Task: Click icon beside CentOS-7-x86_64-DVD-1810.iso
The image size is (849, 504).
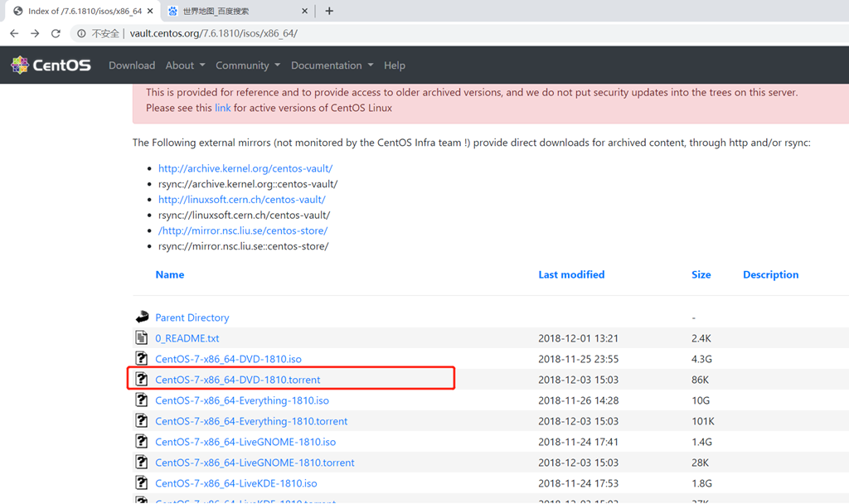Action: coord(141,358)
